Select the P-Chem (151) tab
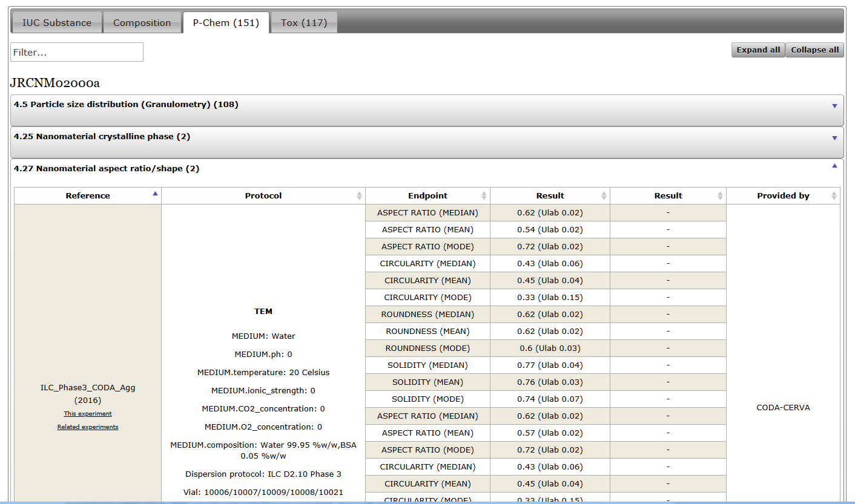The image size is (855, 504). [226, 23]
